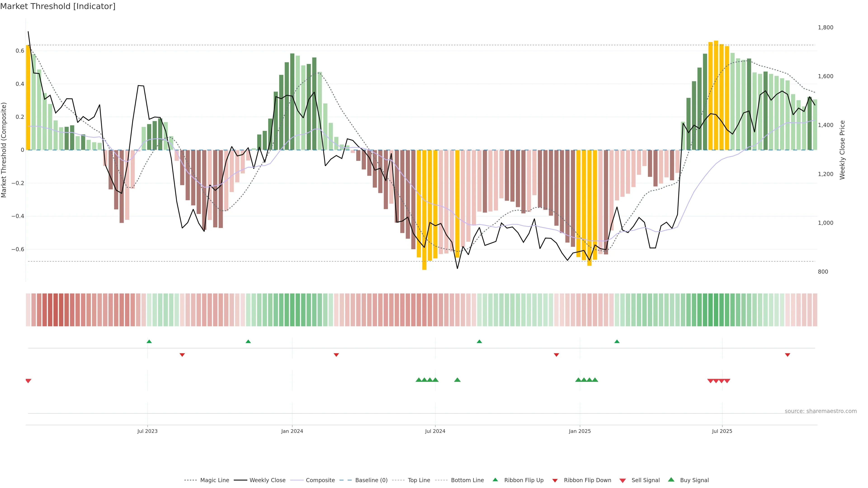The width and height of the screenshot is (868, 488).
Task: Toggle the Bottom Line legend entry
Action: [467, 480]
